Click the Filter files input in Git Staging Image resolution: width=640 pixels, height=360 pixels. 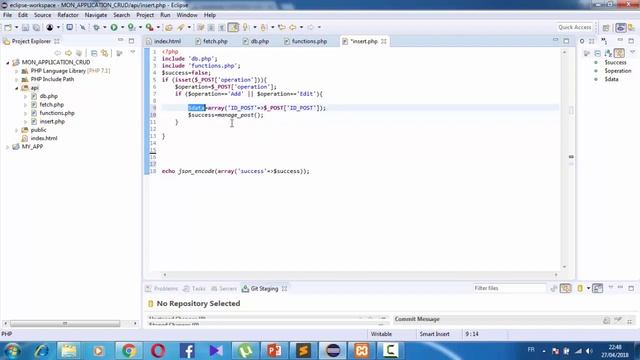coord(509,288)
